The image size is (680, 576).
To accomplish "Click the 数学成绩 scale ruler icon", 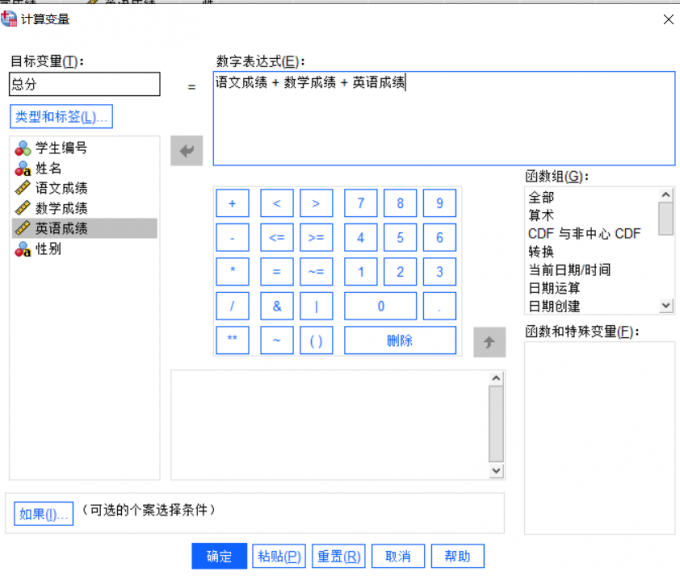I will (x=23, y=208).
